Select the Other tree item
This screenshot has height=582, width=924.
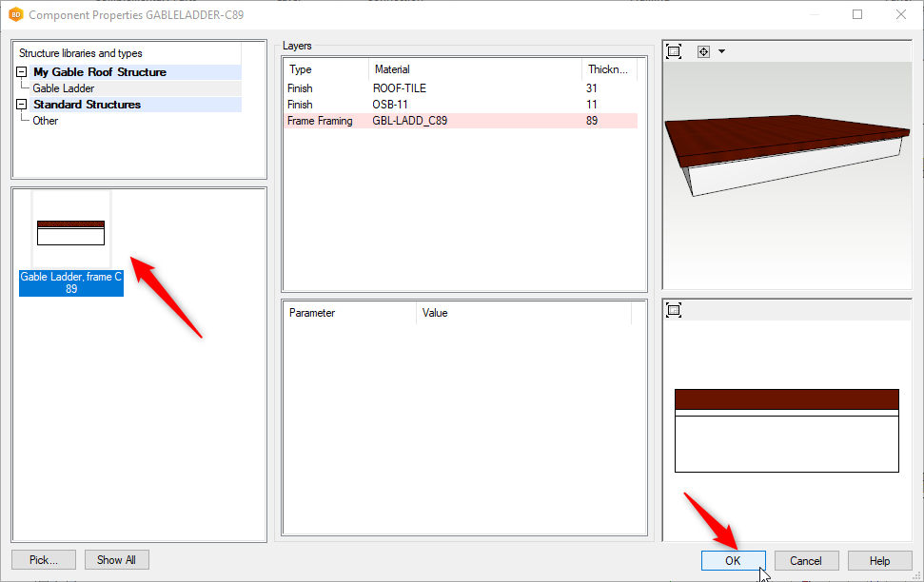(46, 121)
